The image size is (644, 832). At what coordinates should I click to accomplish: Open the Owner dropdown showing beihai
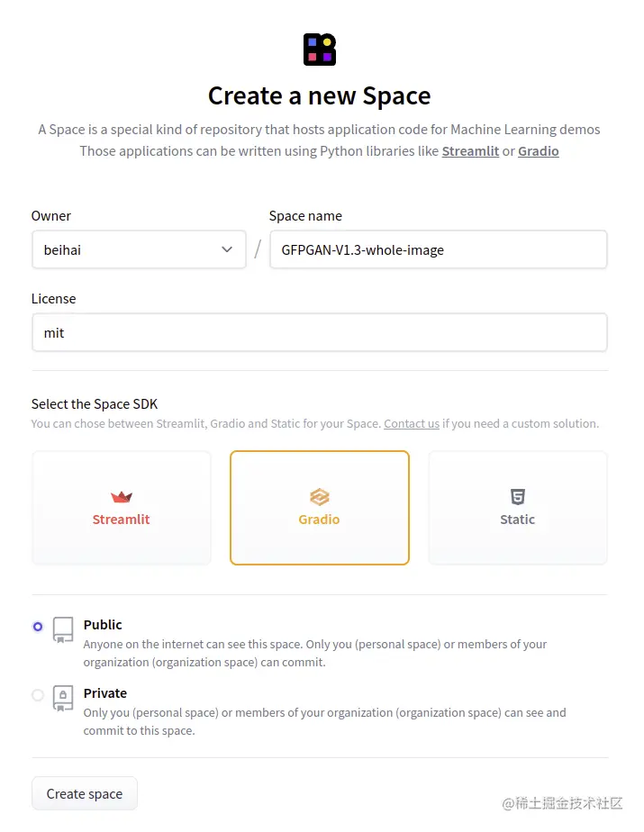click(x=139, y=249)
